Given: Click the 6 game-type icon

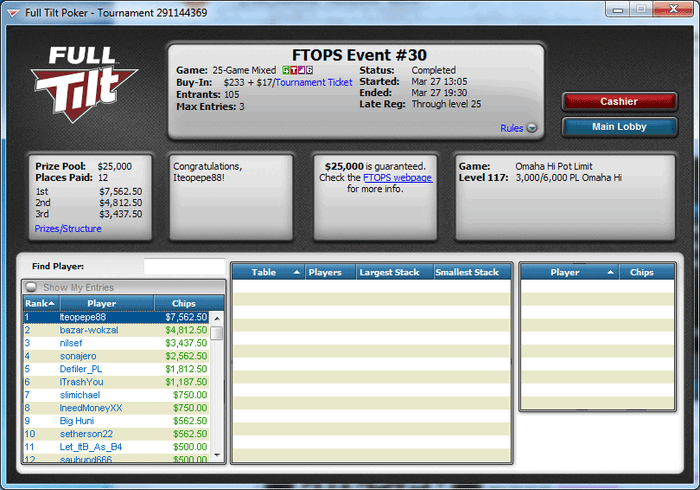Looking at the screenshot, I should click(309, 70).
